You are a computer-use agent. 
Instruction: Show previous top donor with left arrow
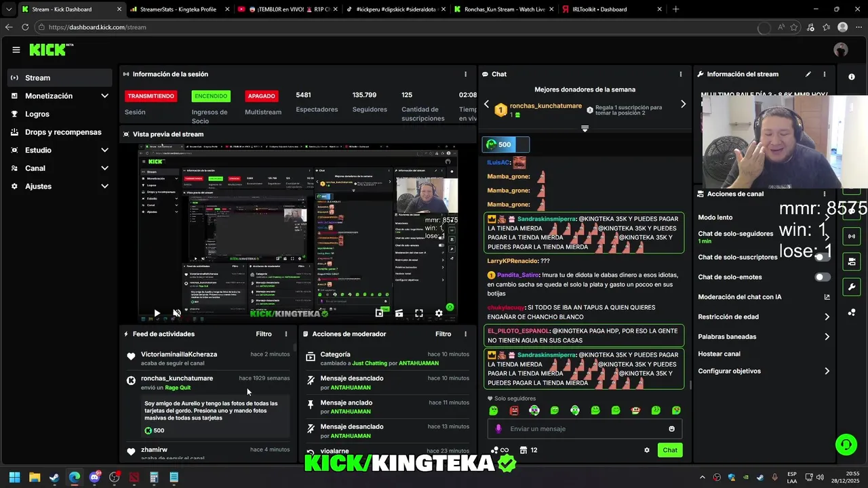point(486,104)
